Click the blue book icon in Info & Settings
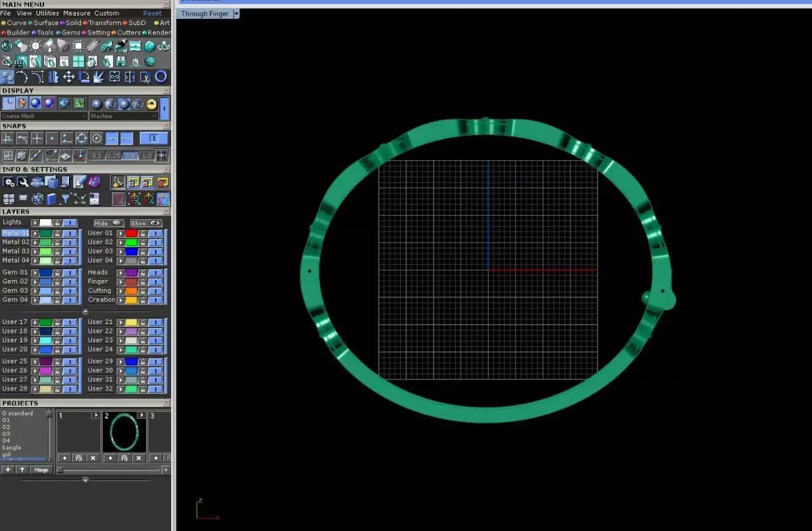 tap(51, 199)
